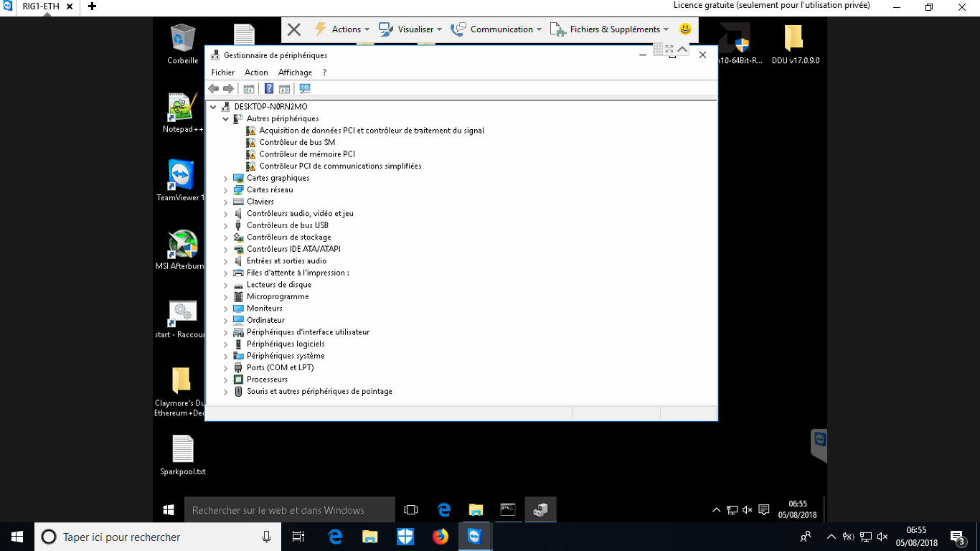Open the Fichier menu in Device Manager
The width and height of the screenshot is (980, 551).
(x=223, y=72)
